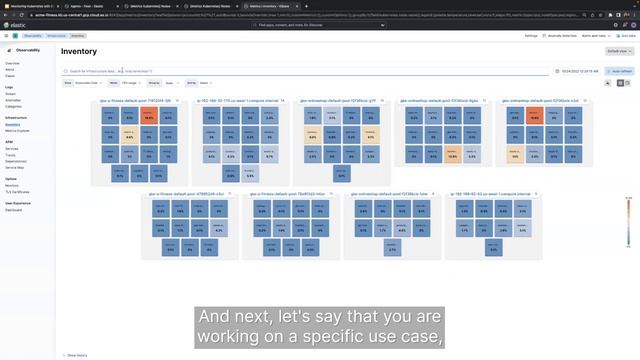The width and height of the screenshot is (640, 360).
Task: Open the user profile avatar menu
Action: [x=633, y=25]
